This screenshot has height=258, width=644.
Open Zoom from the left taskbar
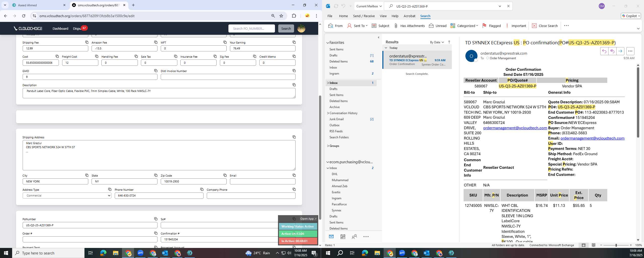click(140, 253)
